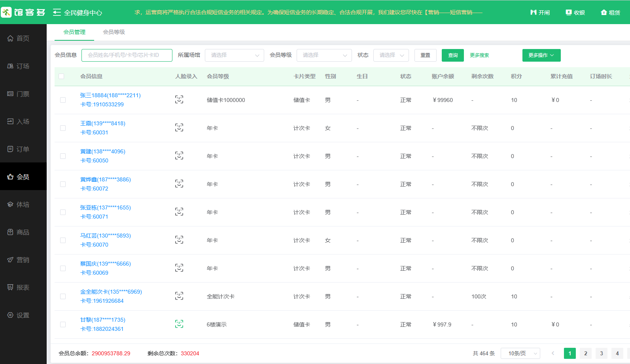Click face enrollment icon for 马红芸

pyautogui.click(x=179, y=240)
